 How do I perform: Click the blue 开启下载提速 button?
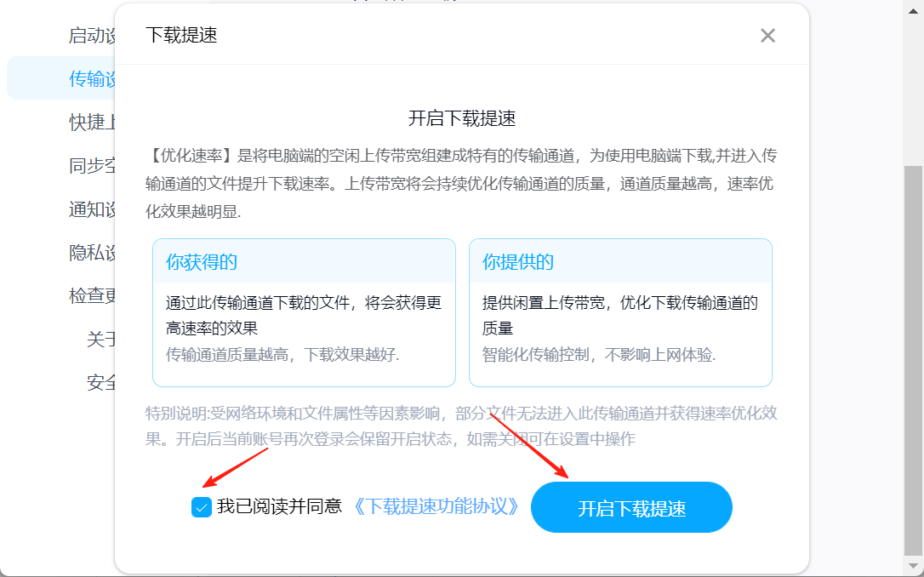click(631, 507)
